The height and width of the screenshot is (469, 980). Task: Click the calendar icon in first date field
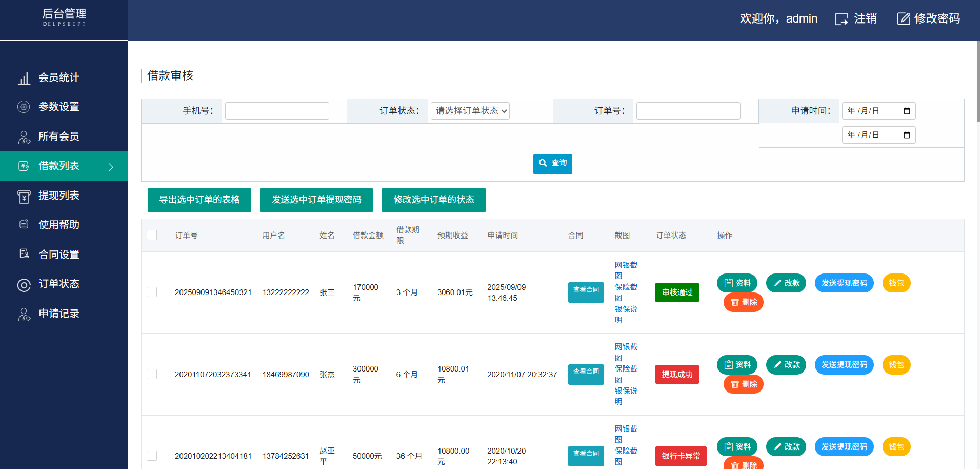click(x=907, y=111)
